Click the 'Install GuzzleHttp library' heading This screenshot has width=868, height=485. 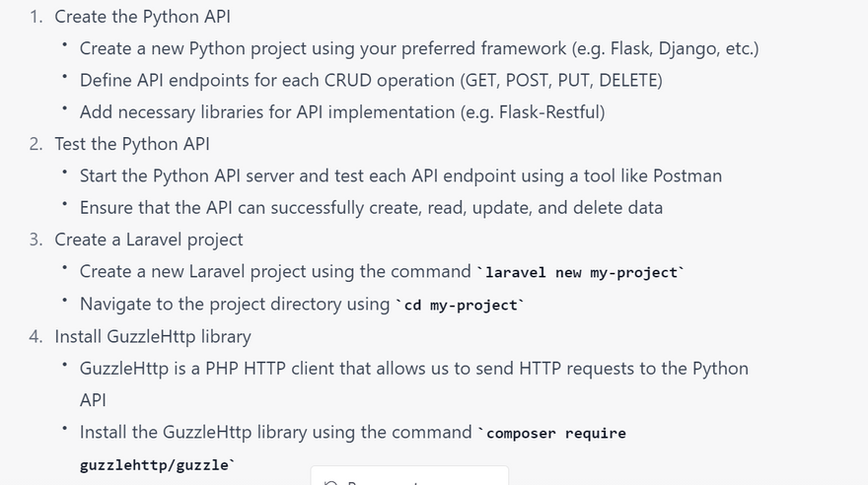point(152,336)
